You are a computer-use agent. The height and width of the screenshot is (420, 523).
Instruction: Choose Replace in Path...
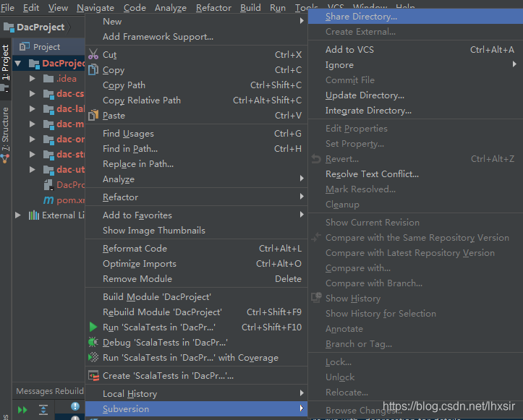click(x=196, y=163)
